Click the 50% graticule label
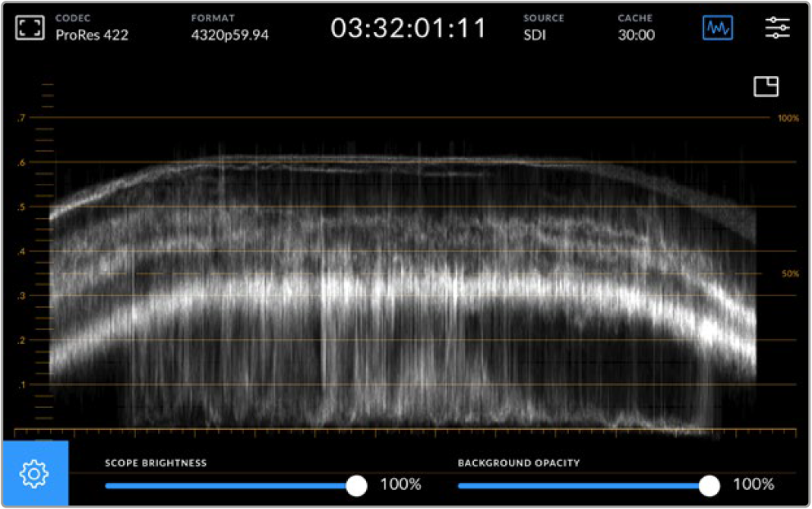The image size is (812, 509). tap(790, 273)
